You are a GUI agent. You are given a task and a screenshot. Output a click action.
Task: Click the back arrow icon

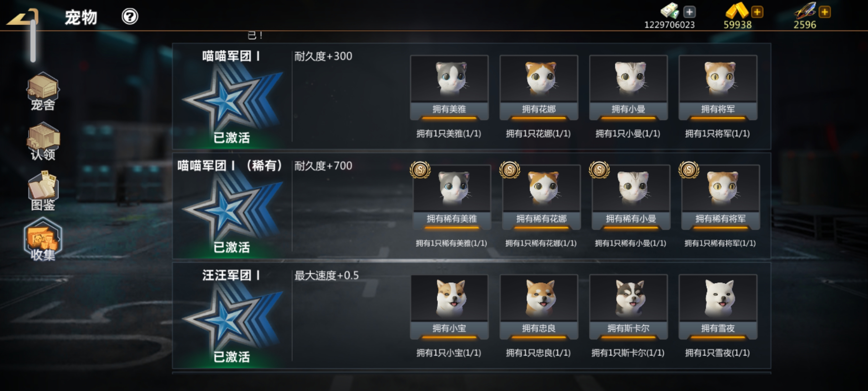tap(22, 17)
